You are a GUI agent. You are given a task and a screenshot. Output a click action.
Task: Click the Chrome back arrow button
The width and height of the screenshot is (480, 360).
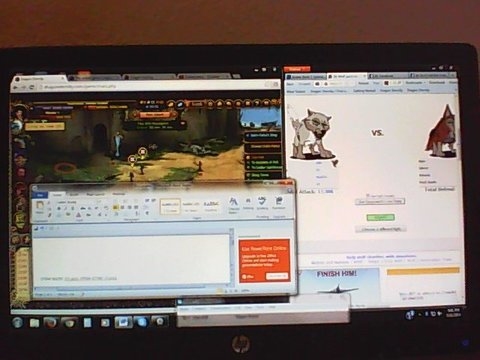coord(15,87)
